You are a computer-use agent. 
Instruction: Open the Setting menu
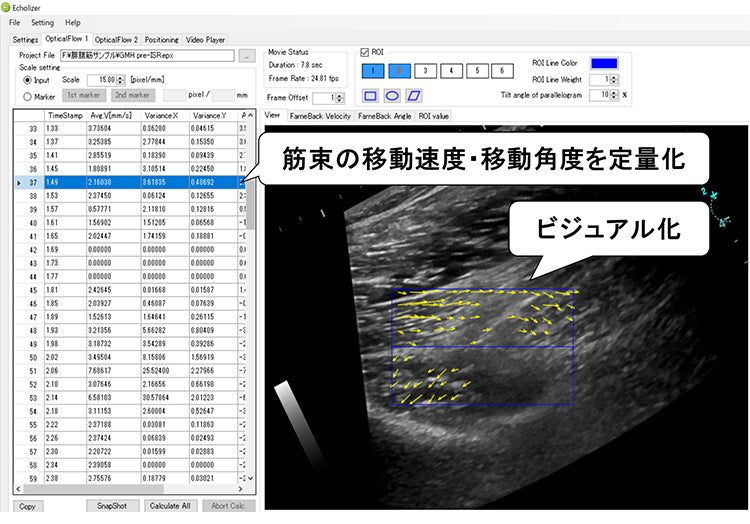(42, 22)
